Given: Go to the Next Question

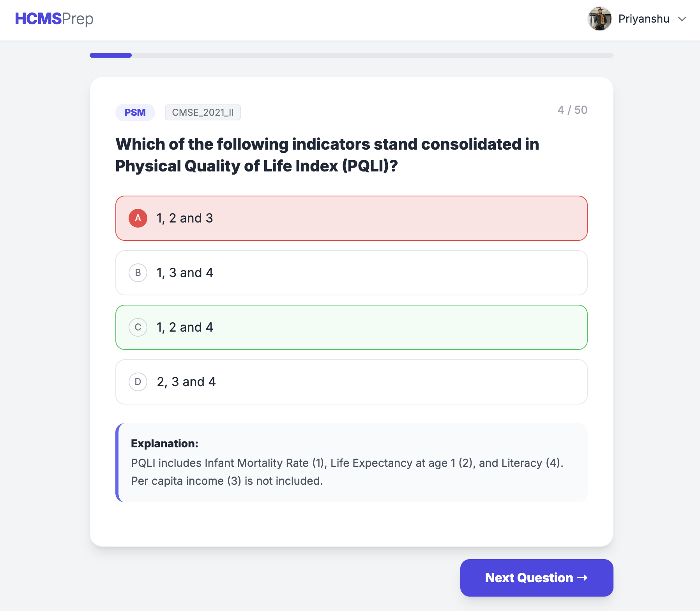Looking at the screenshot, I should click(536, 577).
